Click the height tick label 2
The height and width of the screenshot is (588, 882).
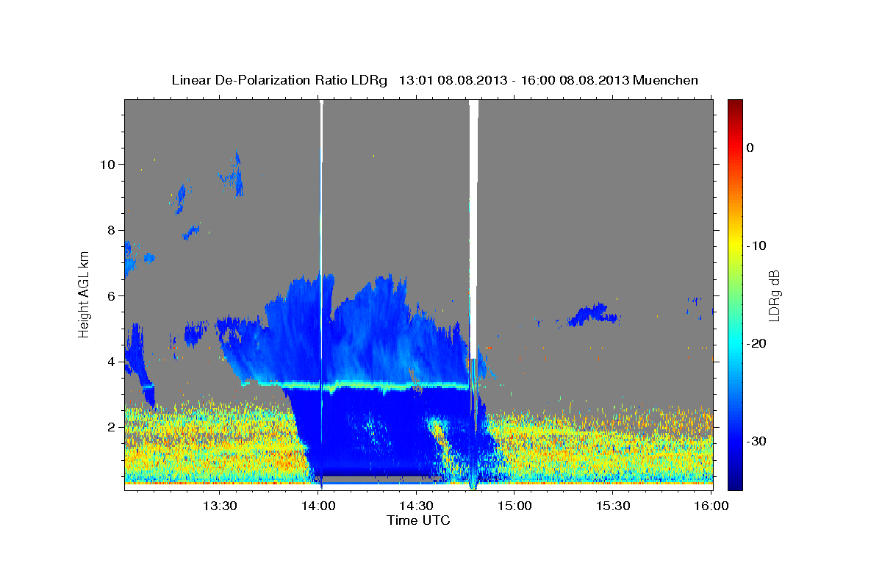[x=111, y=427]
